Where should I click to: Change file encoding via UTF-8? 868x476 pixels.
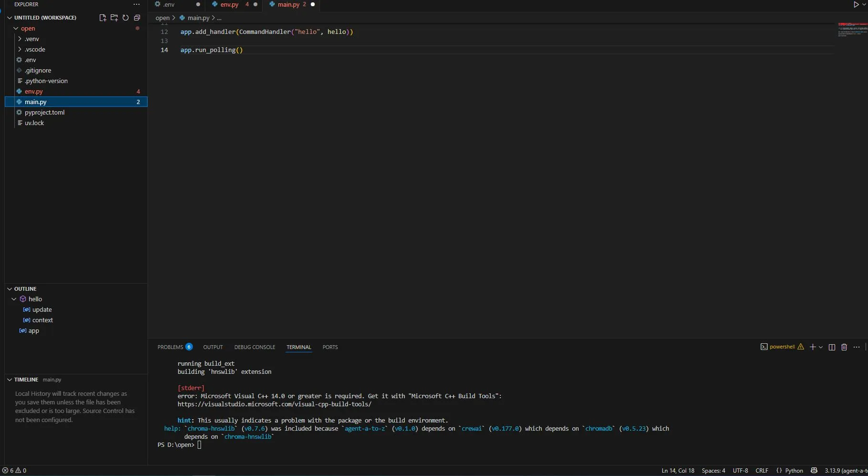point(741,471)
